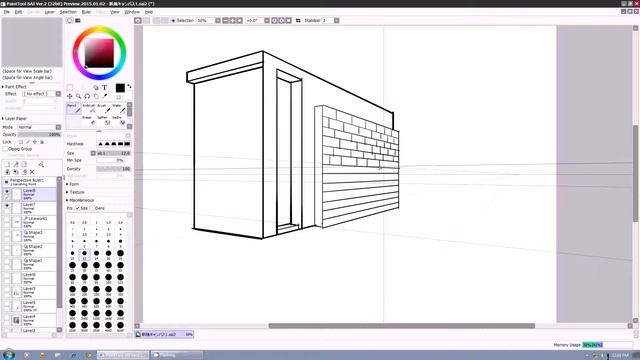Switch to color sliders panel icon
This screenshot has height=360, width=640.
(x=78, y=20)
